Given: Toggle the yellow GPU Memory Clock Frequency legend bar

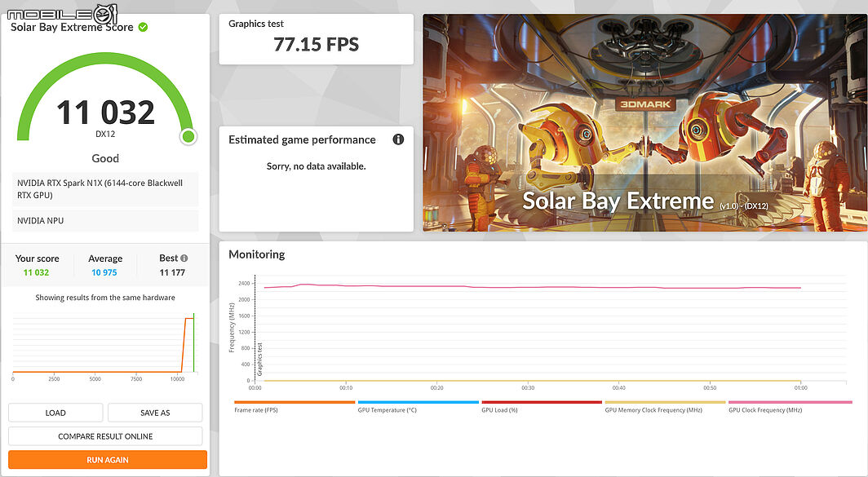Looking at the screenshot, I should [665, 402].
